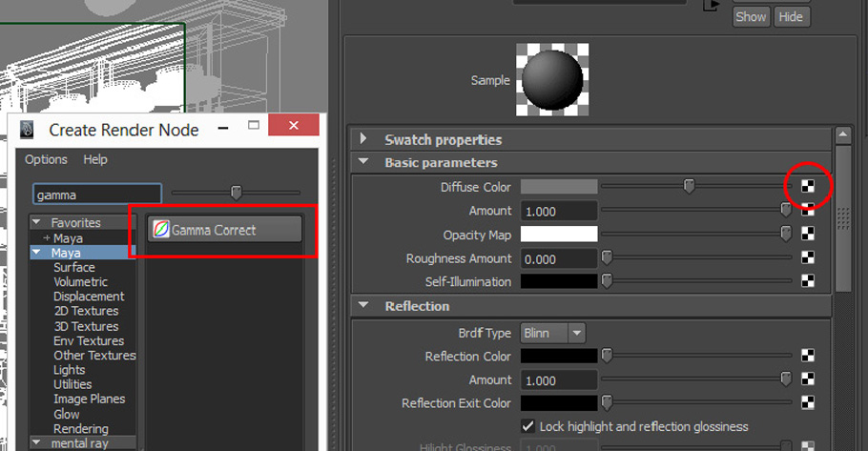Viewport: 868px width, 451px height.
Task: Click the gamma search input field
Action: coord(97,195)
